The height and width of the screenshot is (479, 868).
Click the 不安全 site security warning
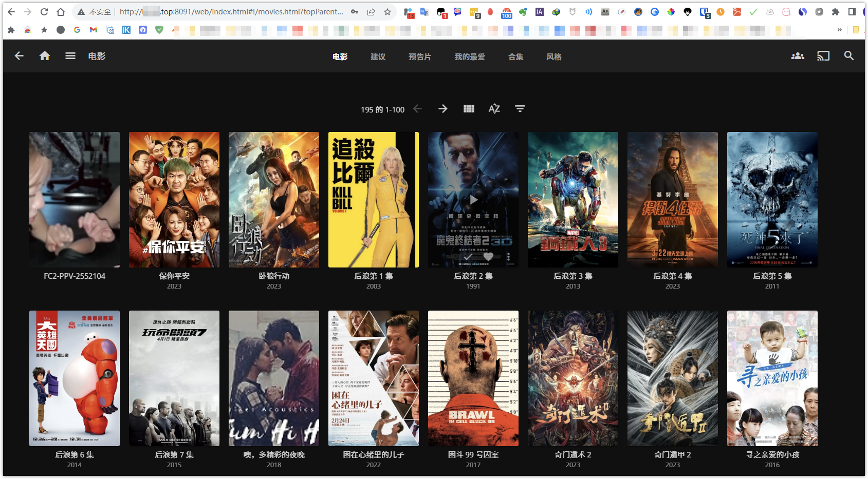tap(94, 12)
